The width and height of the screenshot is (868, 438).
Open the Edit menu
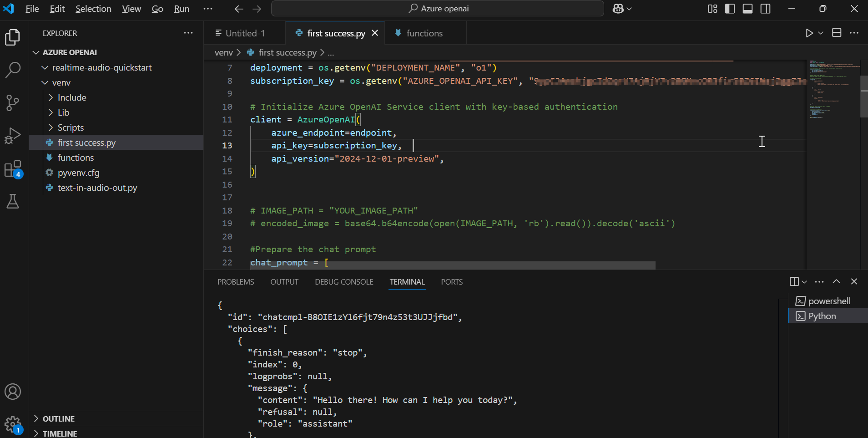(x=57, y=9)
